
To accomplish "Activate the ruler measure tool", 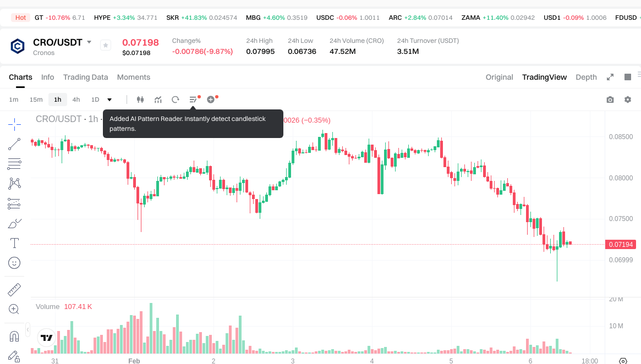I will 14,289.
